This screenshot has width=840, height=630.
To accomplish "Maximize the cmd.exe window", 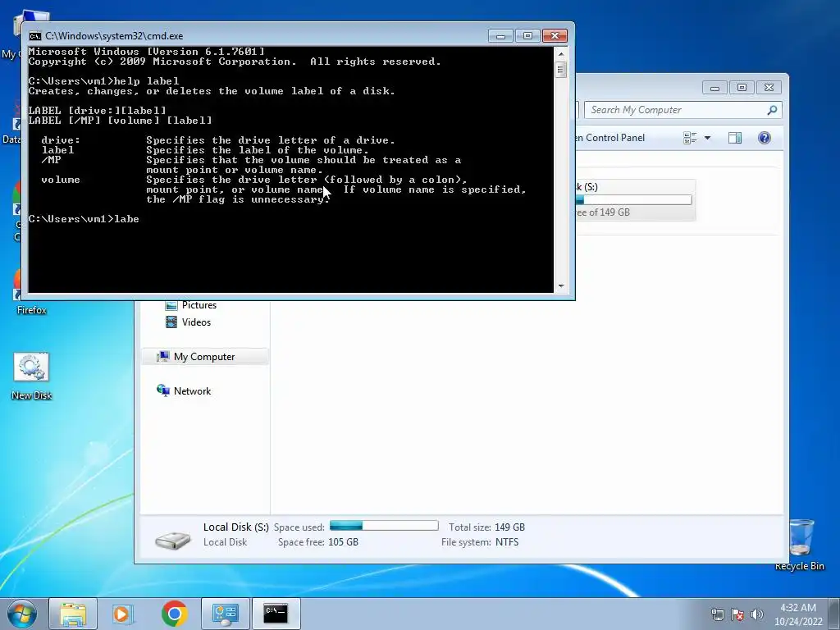I will coord(527,36).
